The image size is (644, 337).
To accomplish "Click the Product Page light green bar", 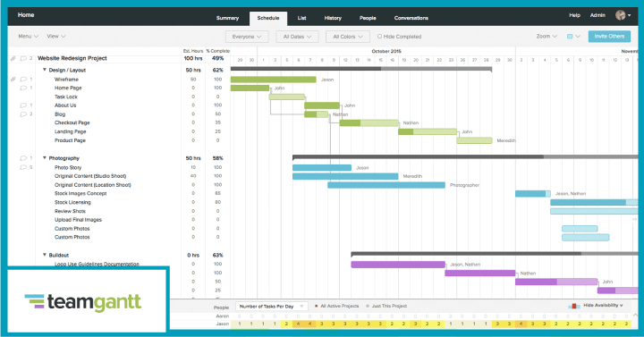I will pos(474,140).
